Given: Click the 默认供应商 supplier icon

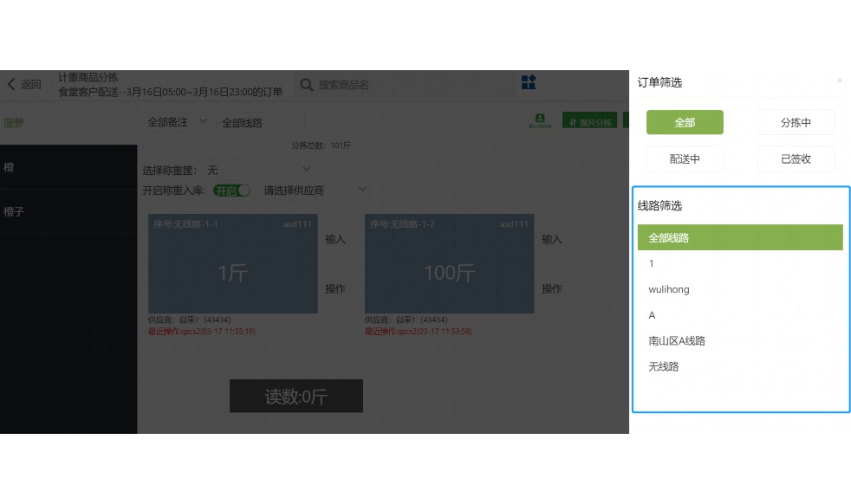Looking at the screenshot, I should point(537,117).
